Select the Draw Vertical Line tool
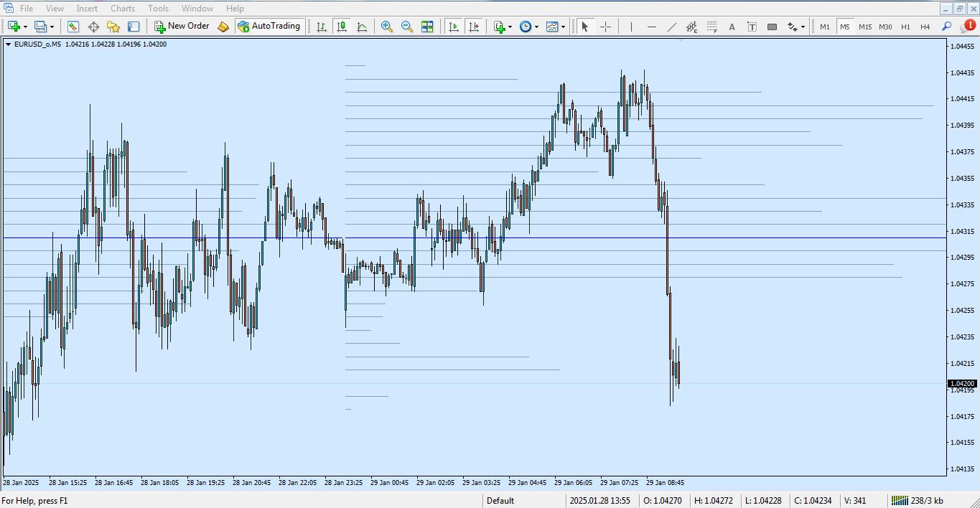980x508 pixels. click(x=631, y=27)
